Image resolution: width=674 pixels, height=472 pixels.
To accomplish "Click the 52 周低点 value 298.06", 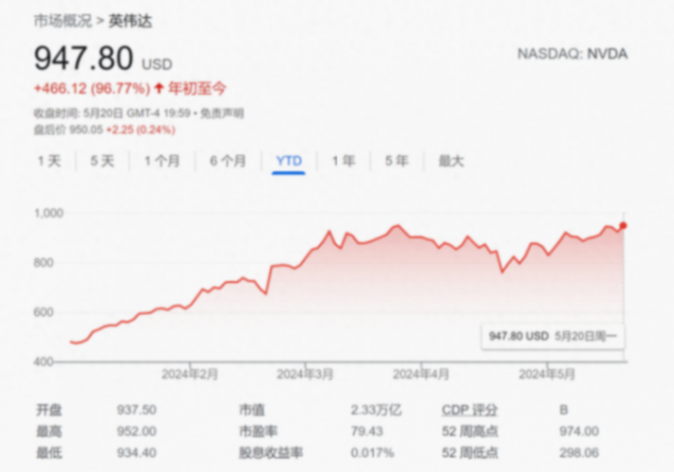I will click(579, 453).
